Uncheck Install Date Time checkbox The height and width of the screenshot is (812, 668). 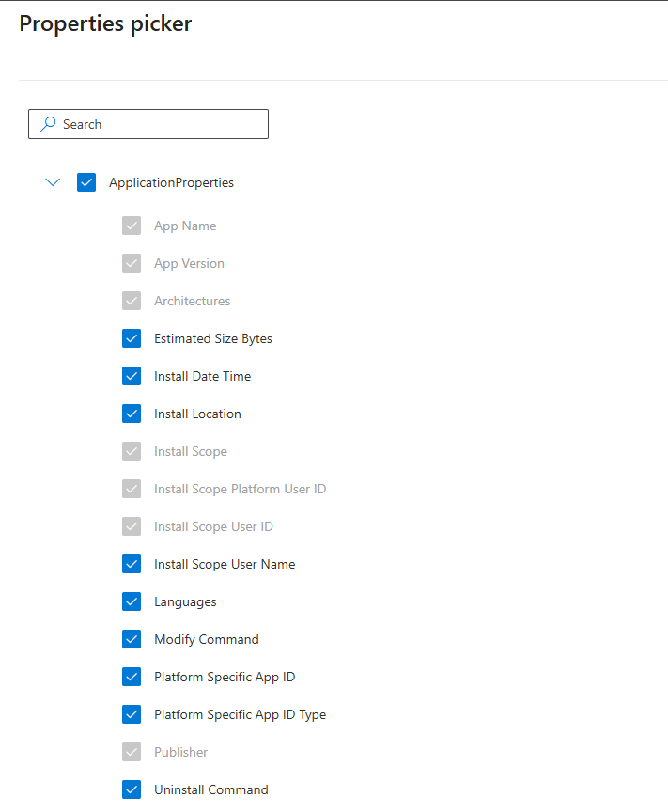click(132, 376)
